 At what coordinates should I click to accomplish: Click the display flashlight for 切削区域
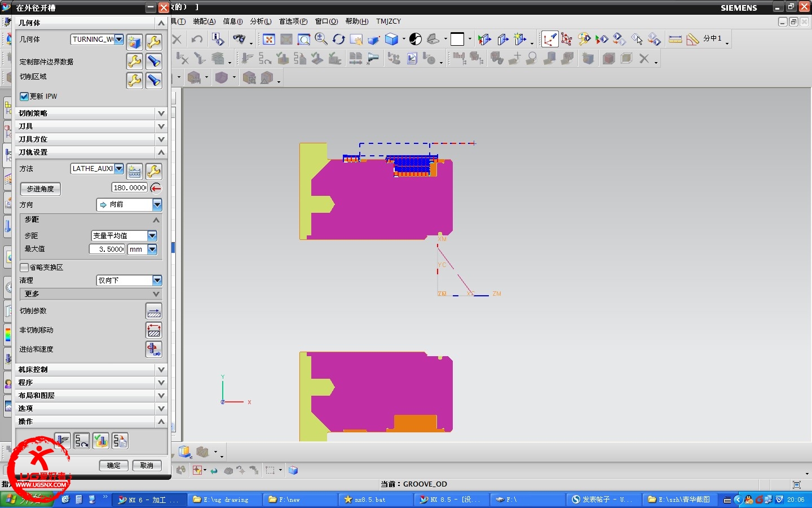pyautogui.click(x=153, y=80)
